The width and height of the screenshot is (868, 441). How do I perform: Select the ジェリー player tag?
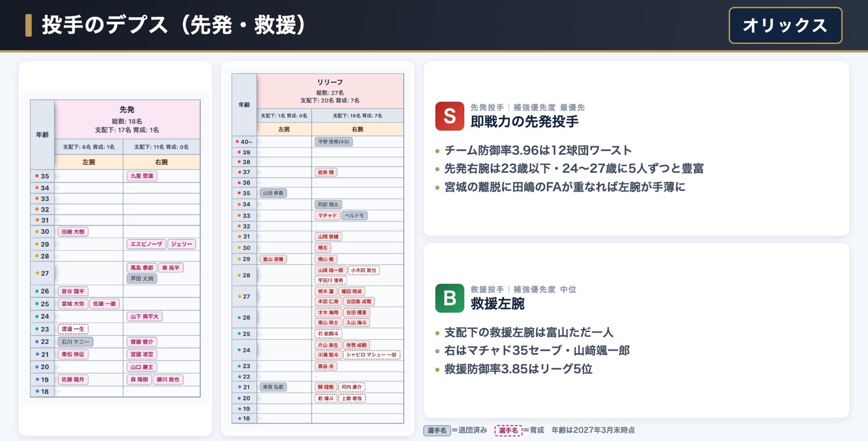pyautogui.click(x=181, y=244)
